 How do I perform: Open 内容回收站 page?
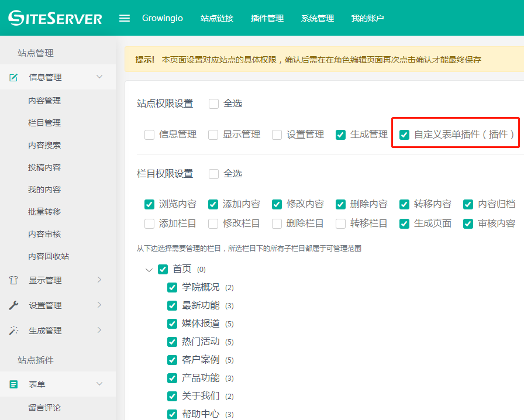click(49, 256)
